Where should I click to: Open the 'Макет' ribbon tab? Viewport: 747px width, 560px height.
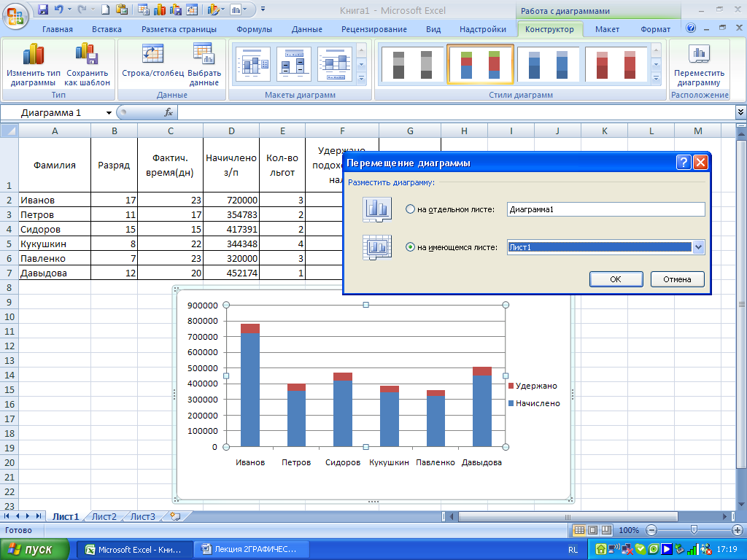(x=607, y=29)
